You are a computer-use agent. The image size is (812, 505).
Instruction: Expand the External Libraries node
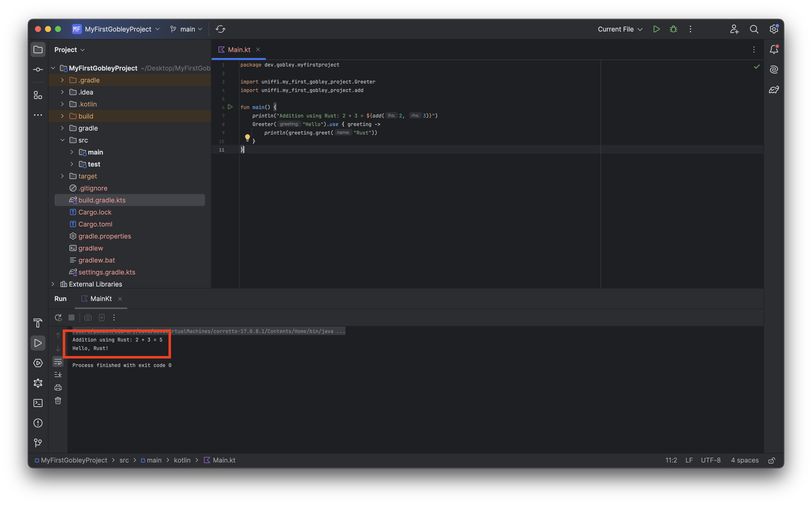(x=53, y=284)
